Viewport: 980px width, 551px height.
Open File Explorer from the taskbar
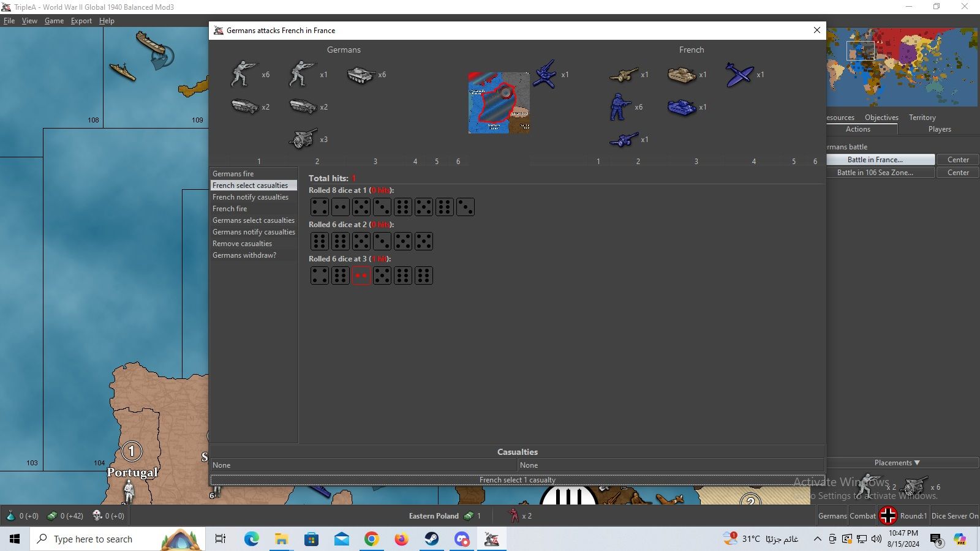(x=281, y=539)
